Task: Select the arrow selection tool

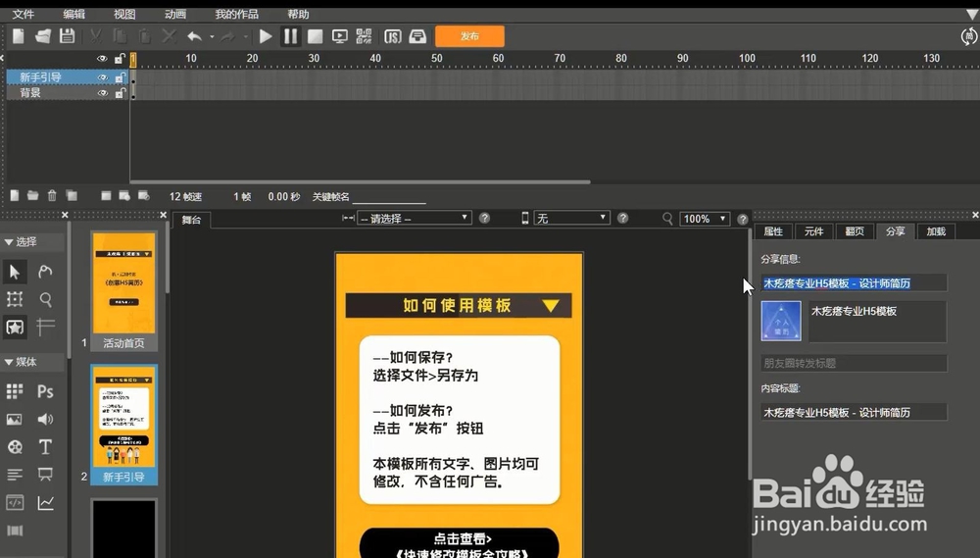Action: tap(15, 272)
